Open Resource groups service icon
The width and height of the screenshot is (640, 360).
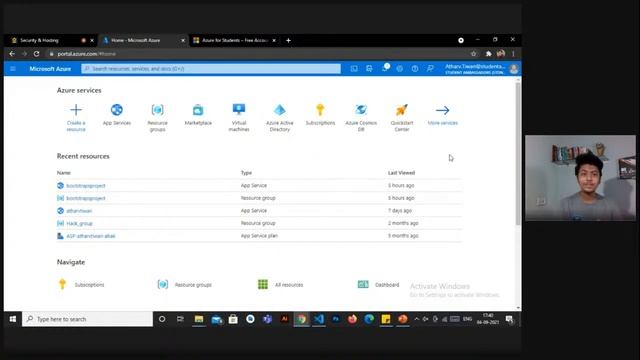click(158, 110)
